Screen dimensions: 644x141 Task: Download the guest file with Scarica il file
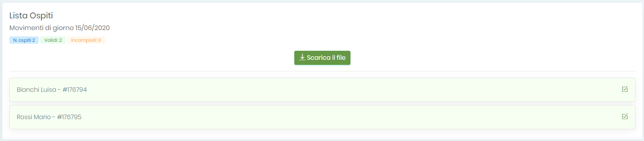[x=322, y=58]
